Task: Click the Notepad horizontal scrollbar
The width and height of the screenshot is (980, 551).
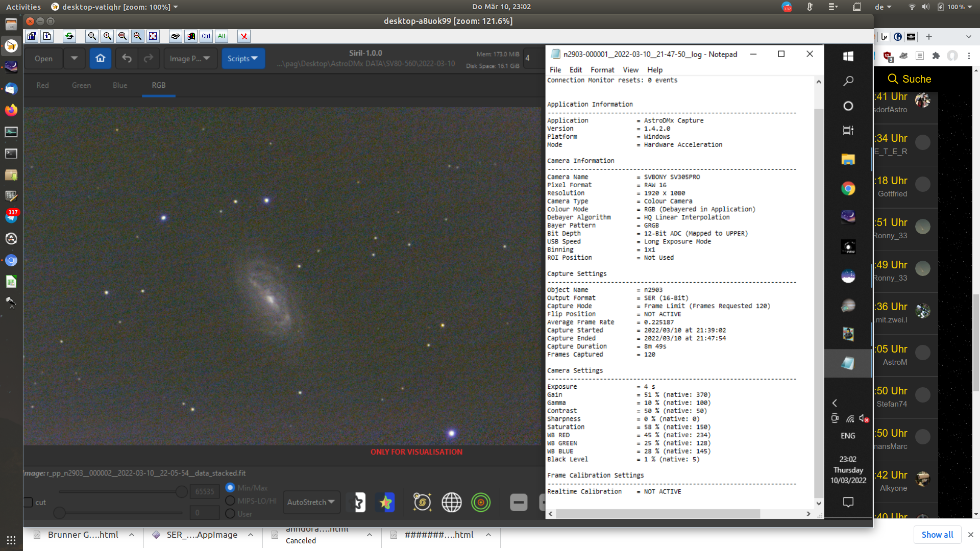Action: [658, 514]
